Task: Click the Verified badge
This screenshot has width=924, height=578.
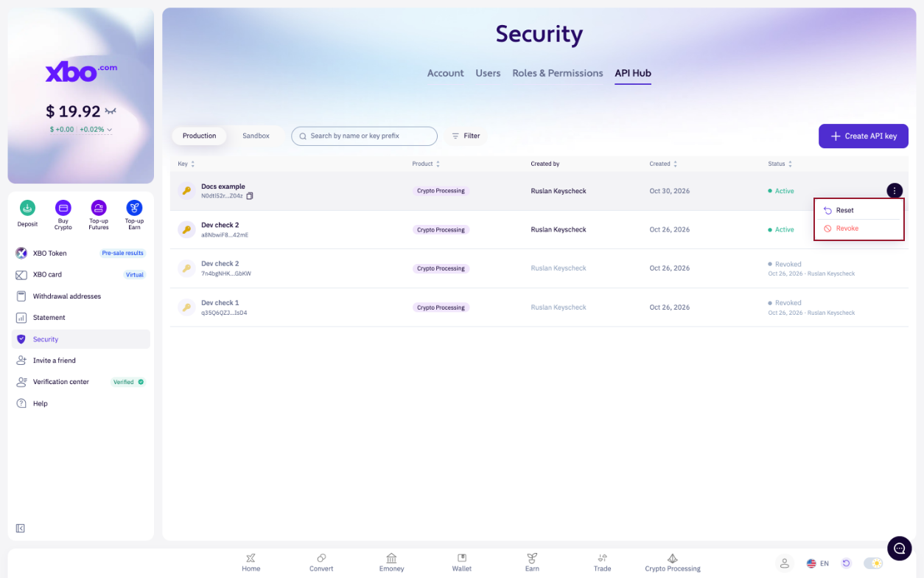Action: click(x=128, y=382)
